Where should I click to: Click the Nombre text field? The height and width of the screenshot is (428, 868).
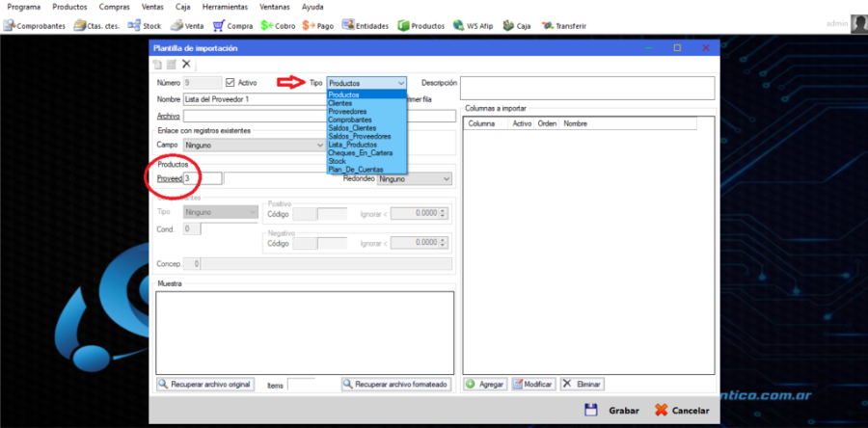[289, 99]
